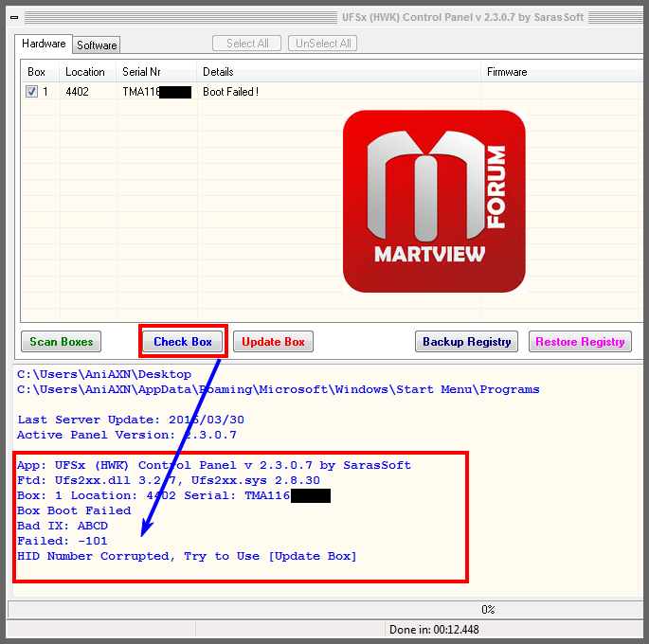Click the 'Done in: 00:12.448' status text
This screenshot has height=644, width=649.
pyautogui.click(x=434, y=630)
